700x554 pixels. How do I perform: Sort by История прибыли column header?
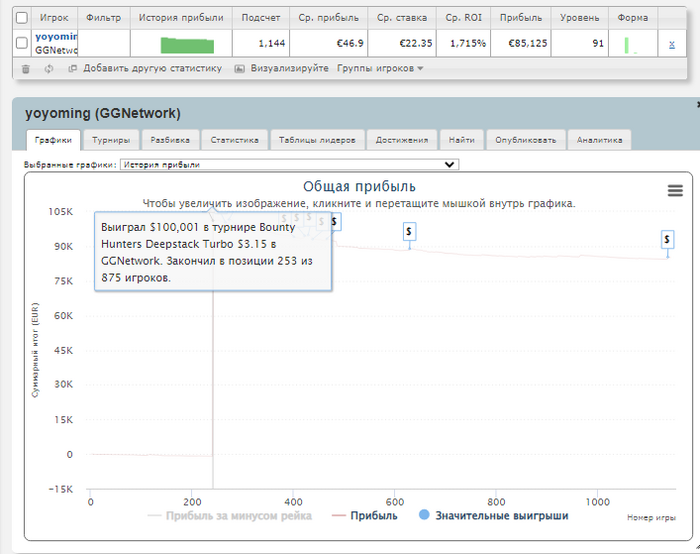[181, 18]
